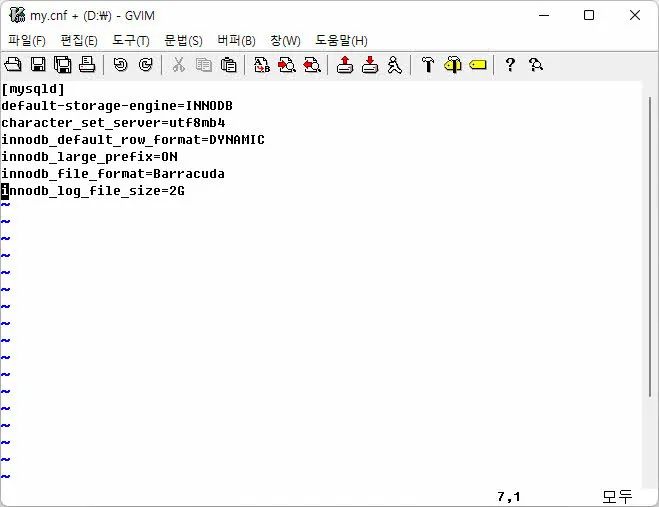Click the Find Next toolbar icon
The height and width of the screenshot is (507, 659).
[x=287, y=65]
